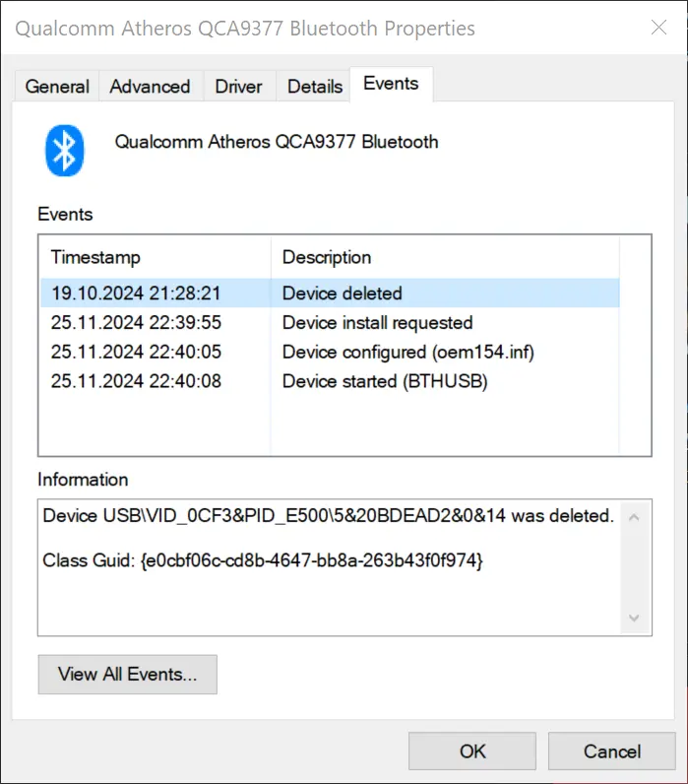Open the Advanced tab

pos(150,86)
